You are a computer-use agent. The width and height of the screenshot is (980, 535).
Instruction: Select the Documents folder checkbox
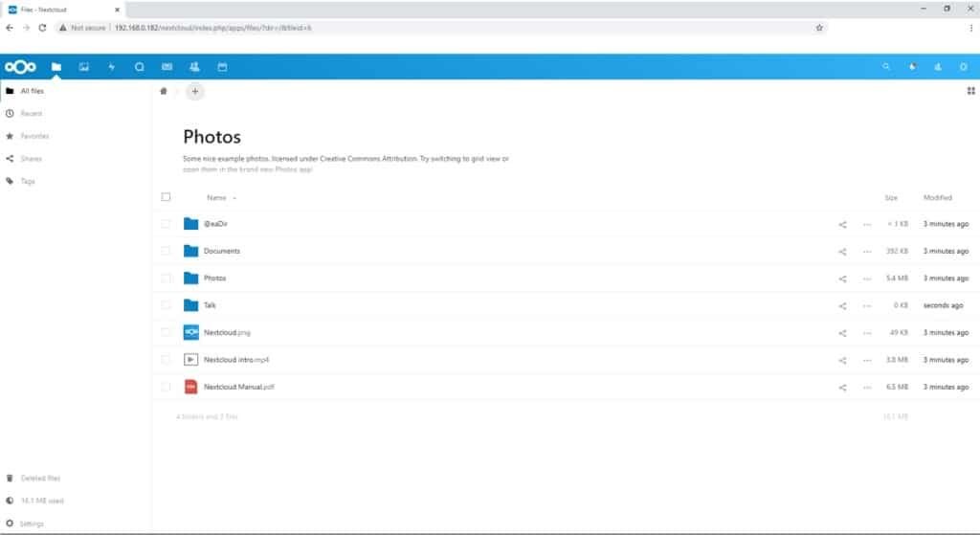166,251
